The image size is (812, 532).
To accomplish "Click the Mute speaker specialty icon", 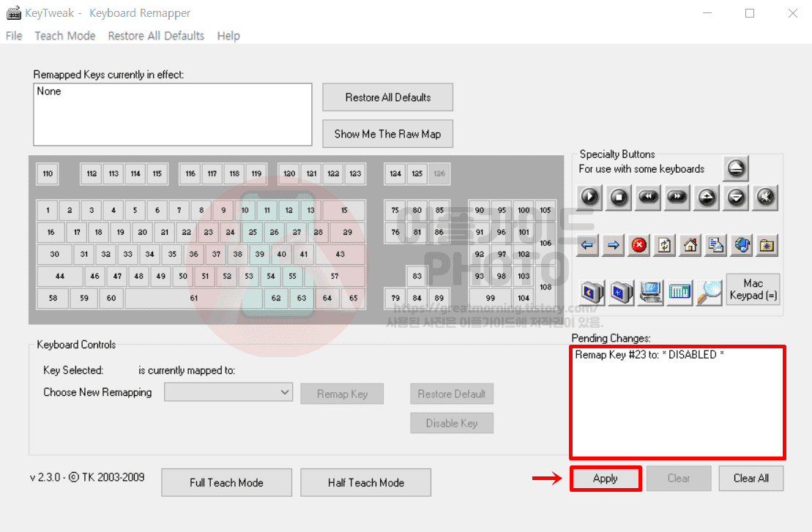I will (765, 197).
